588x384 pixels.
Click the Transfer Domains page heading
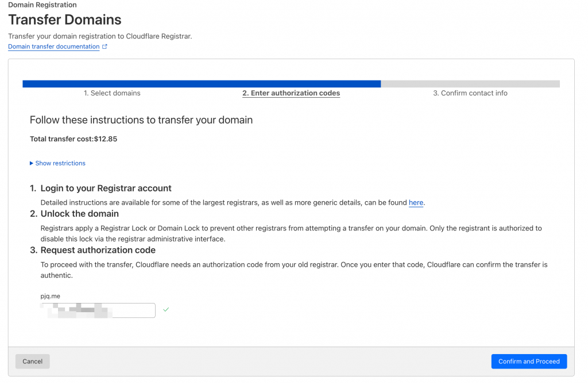[65, 20]
